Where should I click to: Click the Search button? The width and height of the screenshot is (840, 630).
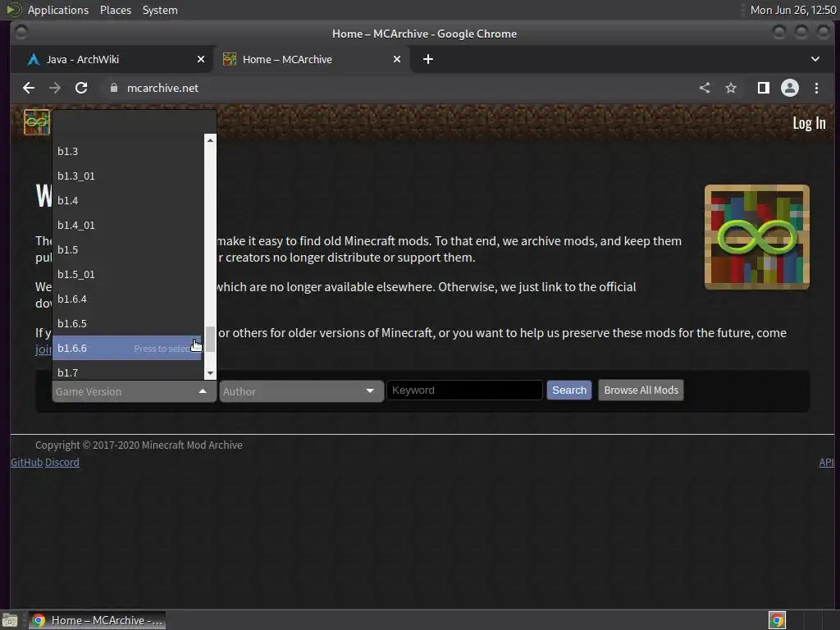(569, 390)
